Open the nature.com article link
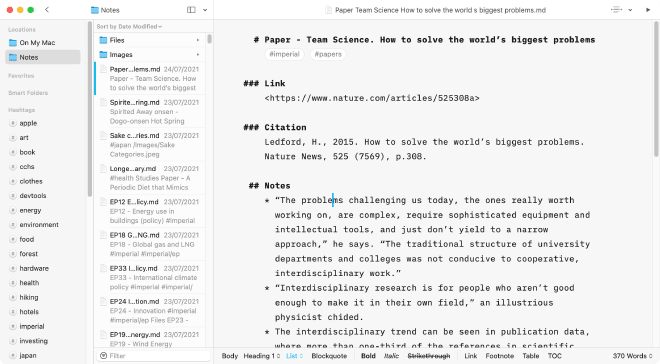Image resolution: width=660 pixels, height=364 pixels. [x=372, y=98]
